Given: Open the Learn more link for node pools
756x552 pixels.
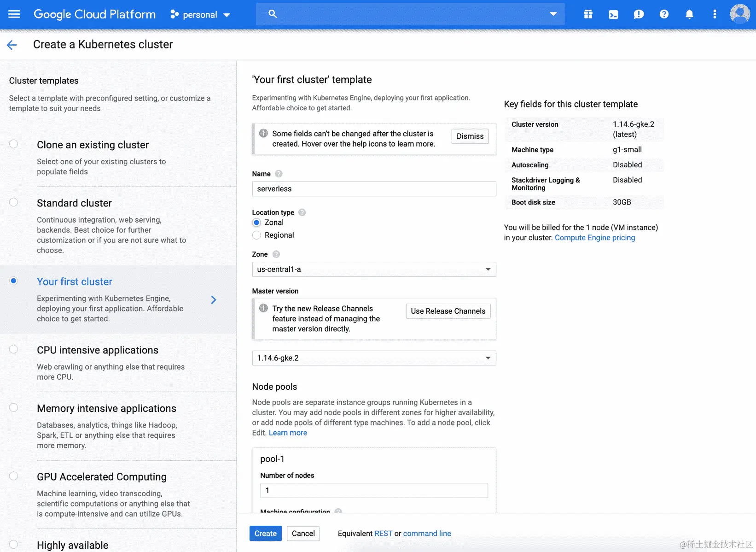Looking at the screenshot, I should pyautogui.click(x=288, y=433).
